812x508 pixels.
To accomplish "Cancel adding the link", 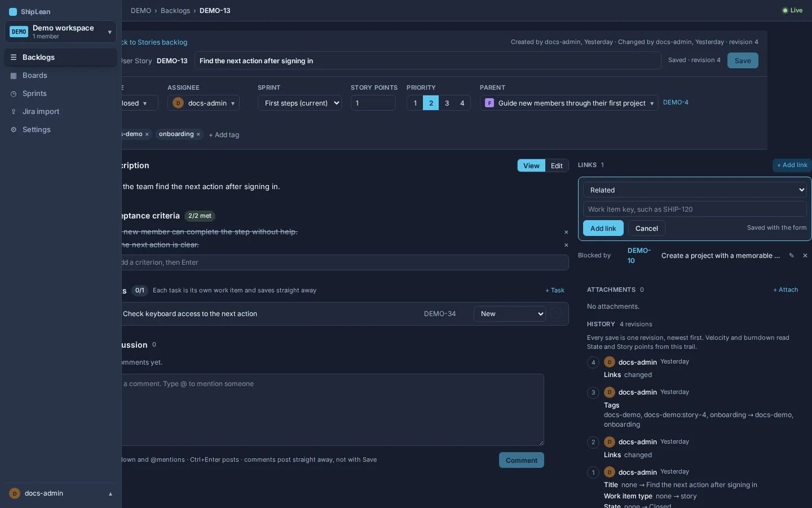I will tap(647, 228).
